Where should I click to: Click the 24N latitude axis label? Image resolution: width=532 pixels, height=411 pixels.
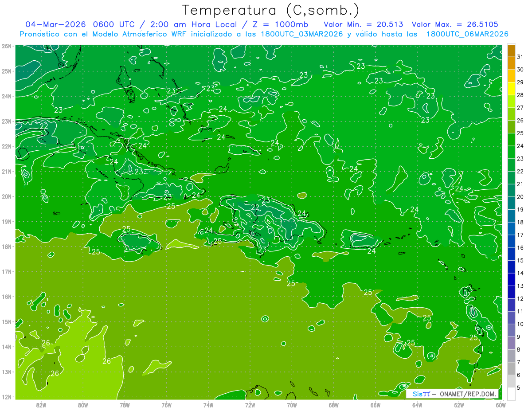pos(7,96)
